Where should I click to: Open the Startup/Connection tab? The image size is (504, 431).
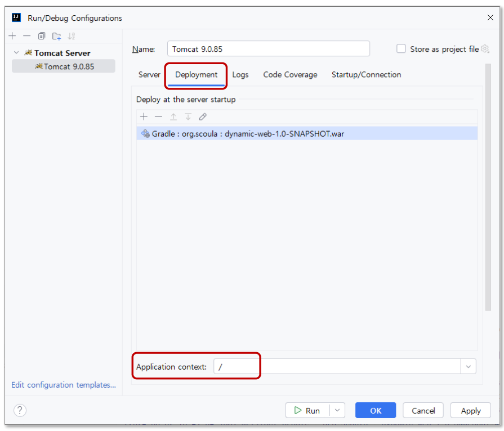[x=366, y=74]
